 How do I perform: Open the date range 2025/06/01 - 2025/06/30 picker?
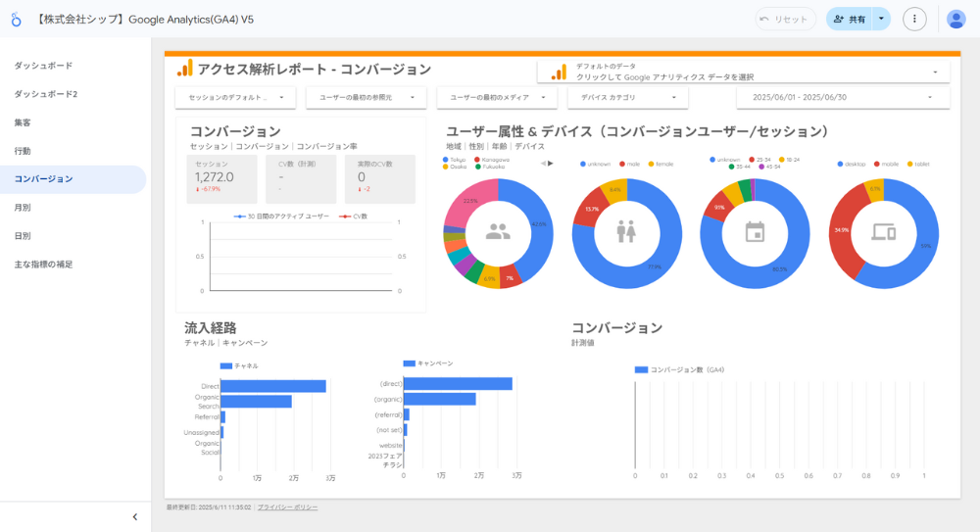843,98
